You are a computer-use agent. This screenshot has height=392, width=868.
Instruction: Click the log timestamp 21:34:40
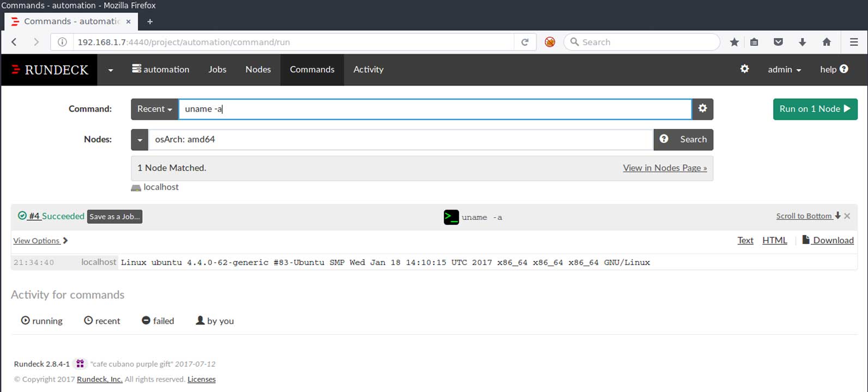(x=34, y=262)
